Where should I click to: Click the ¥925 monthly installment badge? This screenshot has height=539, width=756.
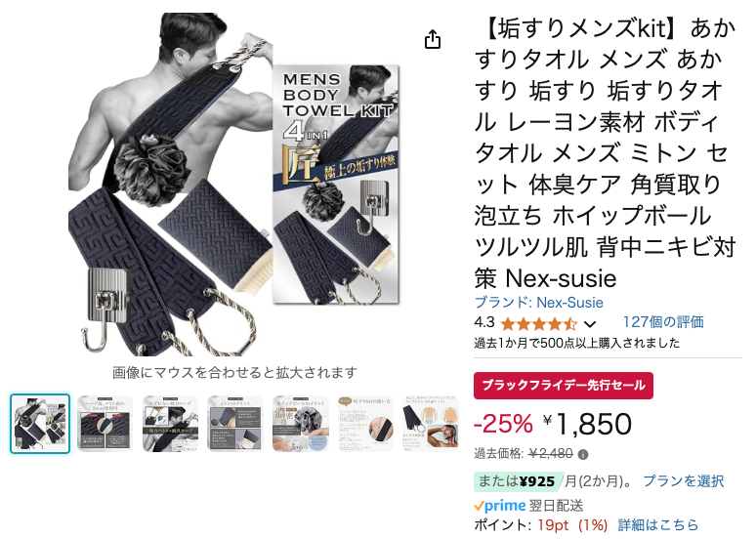(519, 481)
